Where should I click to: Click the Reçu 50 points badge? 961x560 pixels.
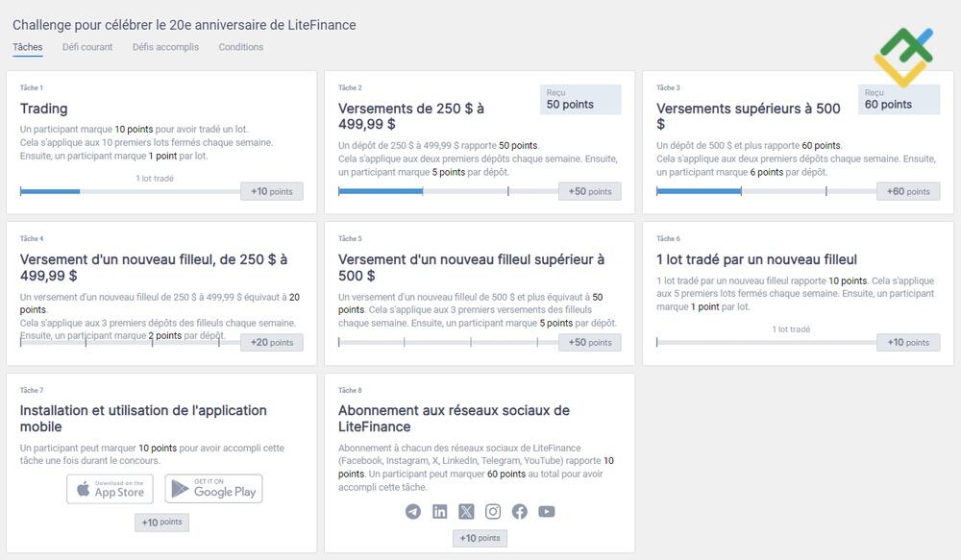click(580, 99)
